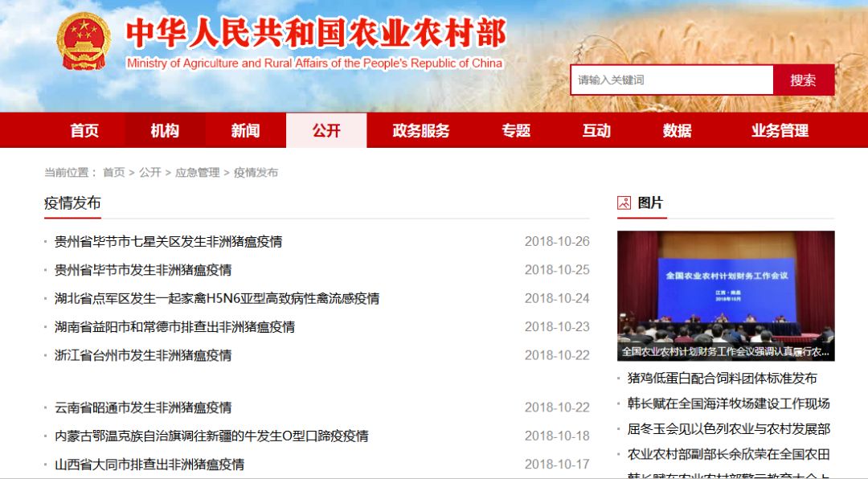Open the 浙江省台州市 swine fever article

click(143, 355)
